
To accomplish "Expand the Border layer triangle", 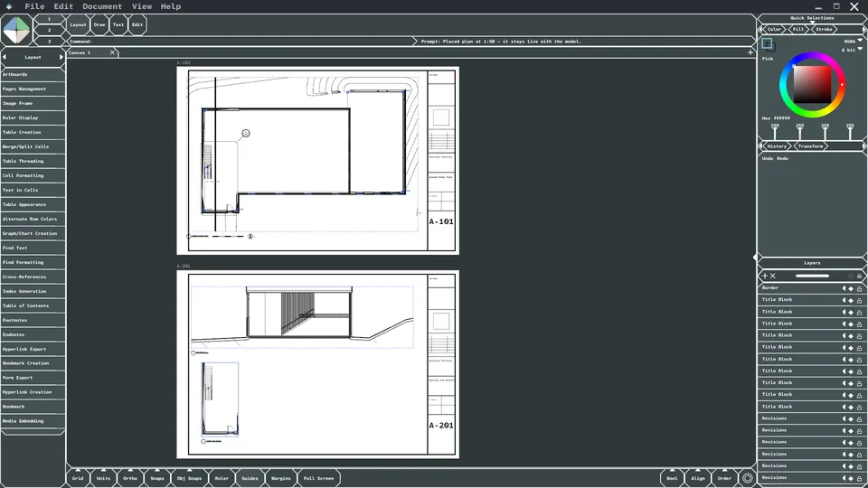I will click(844, 288).
